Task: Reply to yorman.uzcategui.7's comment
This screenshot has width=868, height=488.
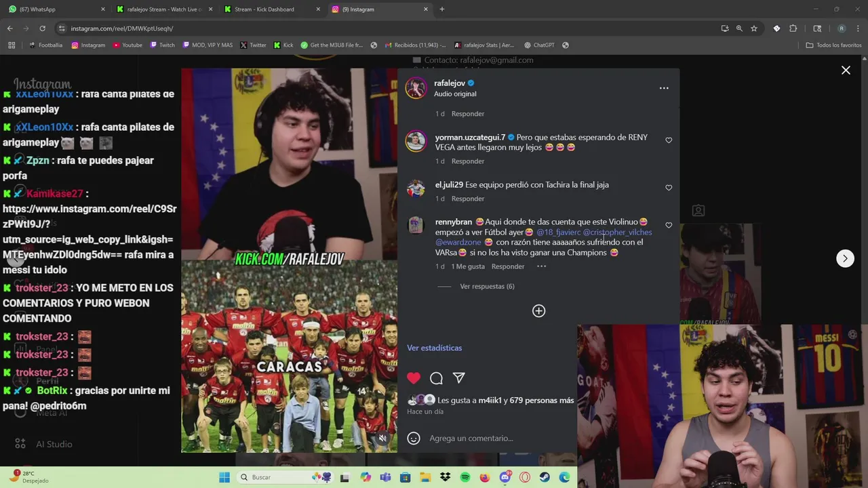Action: [x=468, y=161]
